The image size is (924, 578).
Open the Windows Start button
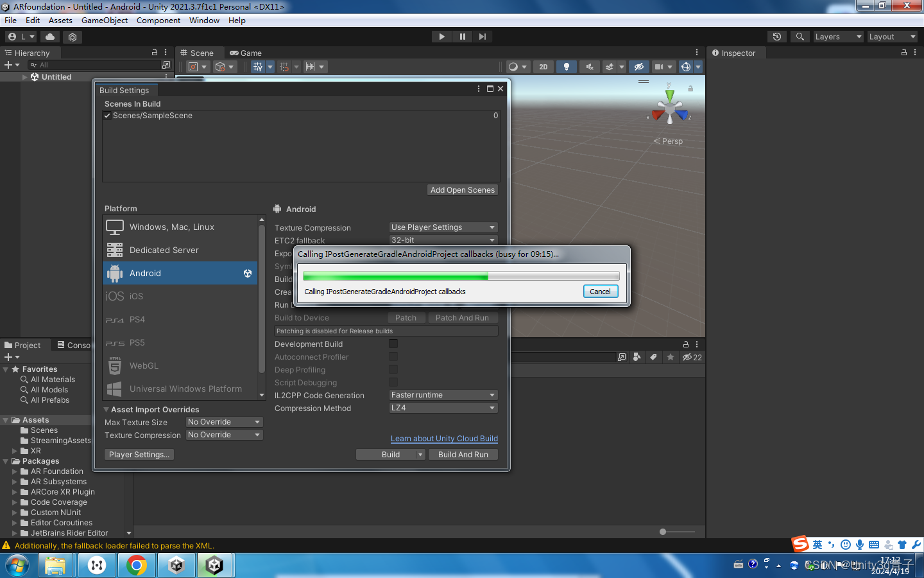(x=17, y=565)
